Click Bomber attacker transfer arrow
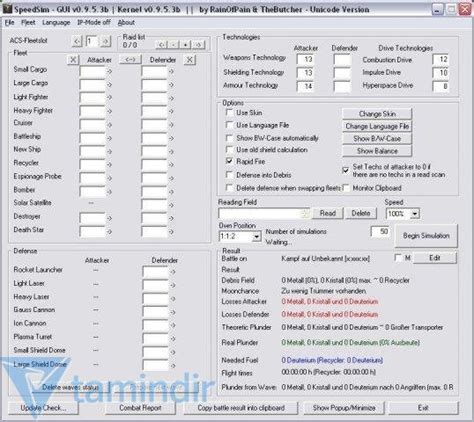The image size is (474, 422). point(109,192)
